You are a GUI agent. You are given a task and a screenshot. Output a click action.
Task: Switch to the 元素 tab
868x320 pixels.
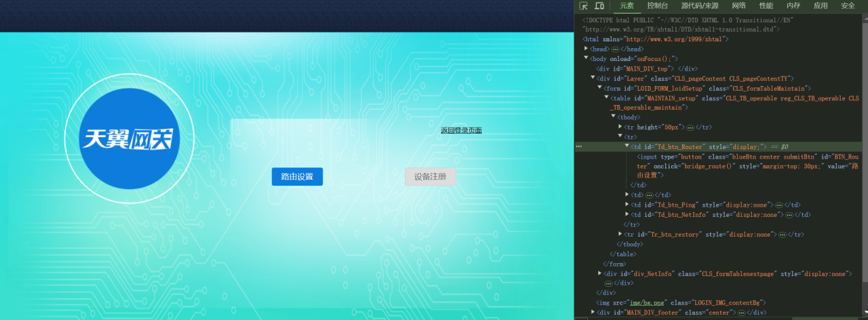pos(627,5)
